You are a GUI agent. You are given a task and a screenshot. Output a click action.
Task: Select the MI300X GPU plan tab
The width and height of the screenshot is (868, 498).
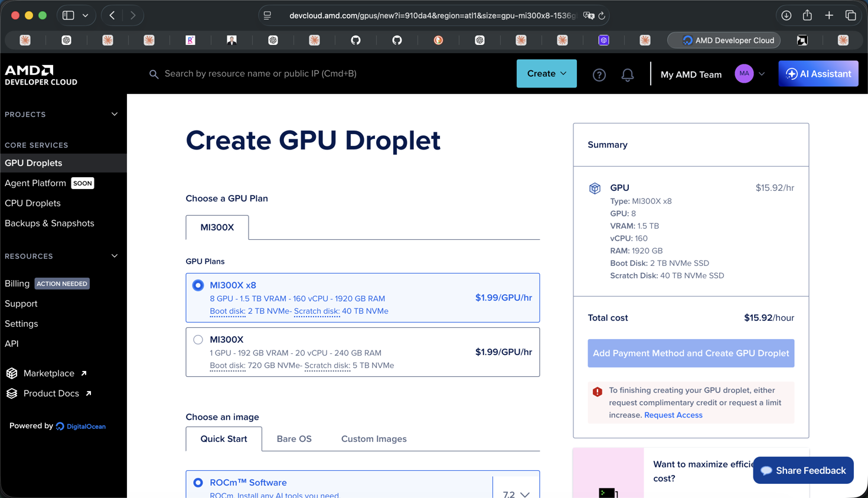[217, 227]
